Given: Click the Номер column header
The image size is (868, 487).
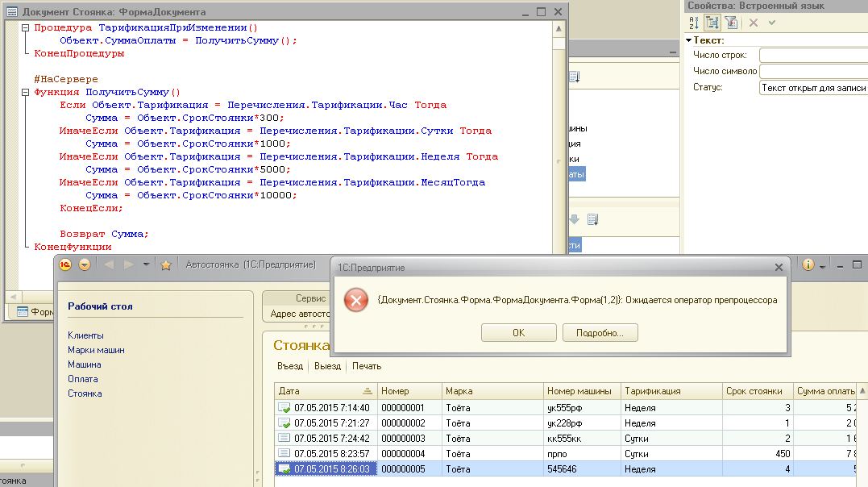Looking at the screenshot, I should (409, 391).
